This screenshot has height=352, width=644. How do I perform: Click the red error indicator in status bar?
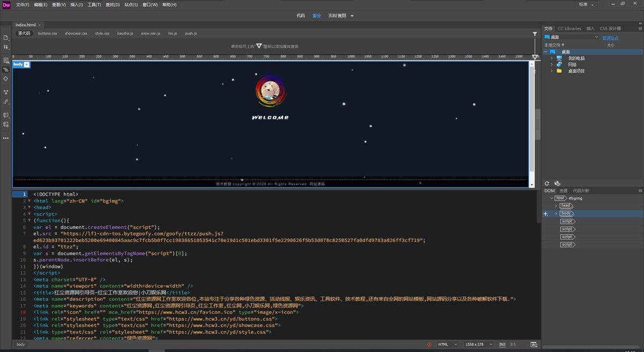click(x=429, y=344)
